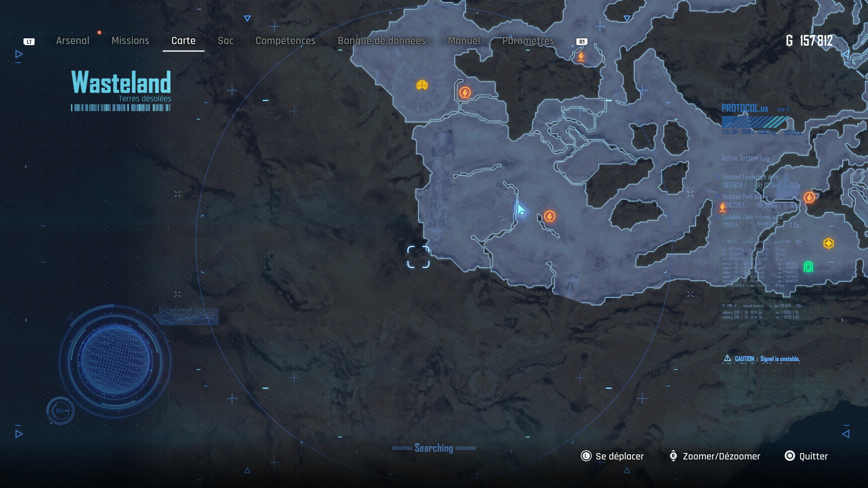Select the circled camp icon beside the yellow wheel marker

[x=465, y=92]
